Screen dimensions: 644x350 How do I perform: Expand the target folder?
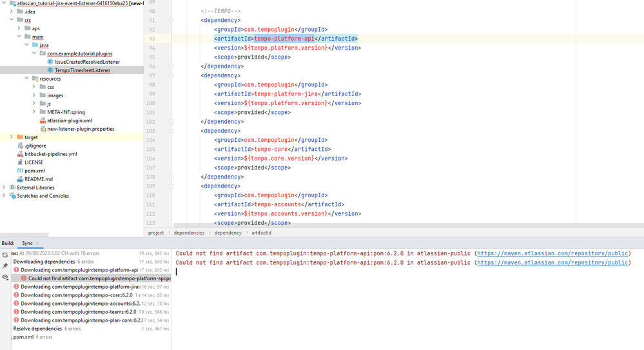(x=12, y=137)
